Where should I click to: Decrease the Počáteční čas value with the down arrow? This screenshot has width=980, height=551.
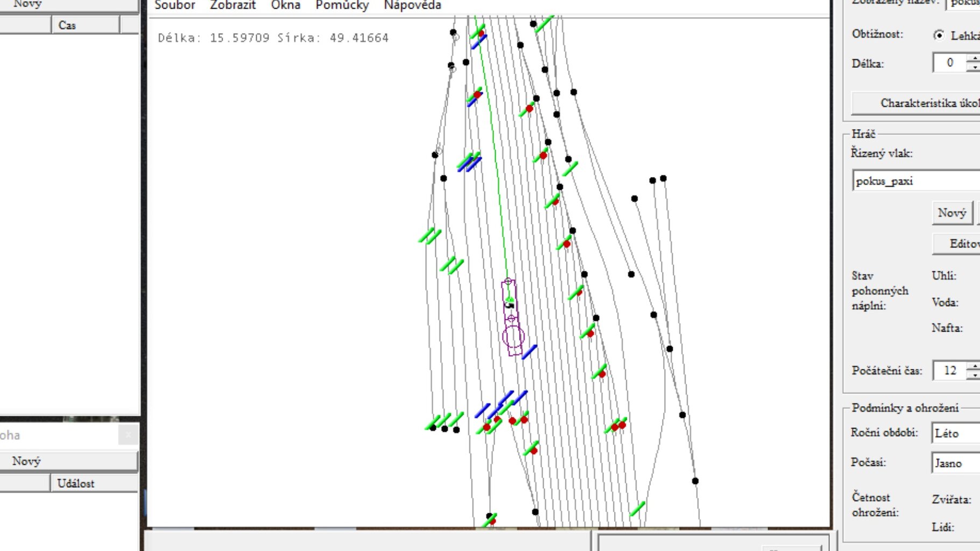point(974,376)
